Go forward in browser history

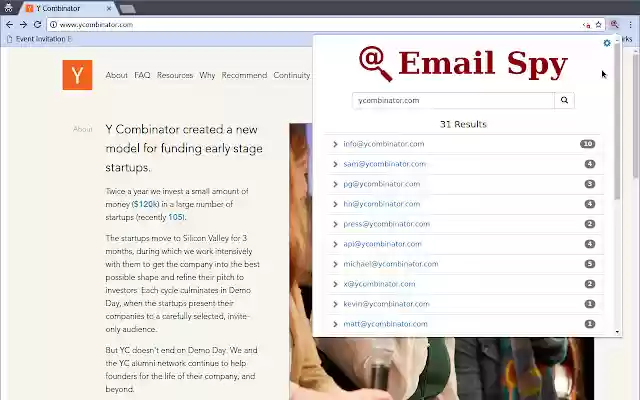click(x=23, y=24)
